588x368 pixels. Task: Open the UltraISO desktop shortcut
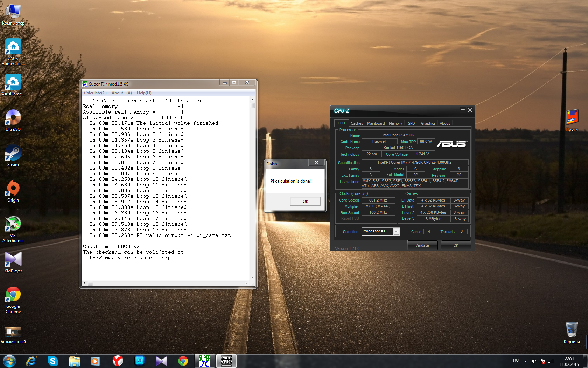13,118
